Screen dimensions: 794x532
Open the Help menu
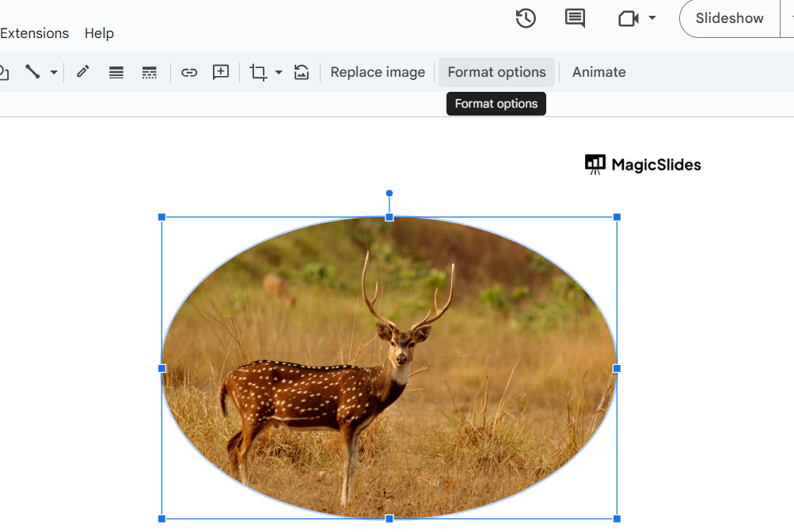pos(99,33)
